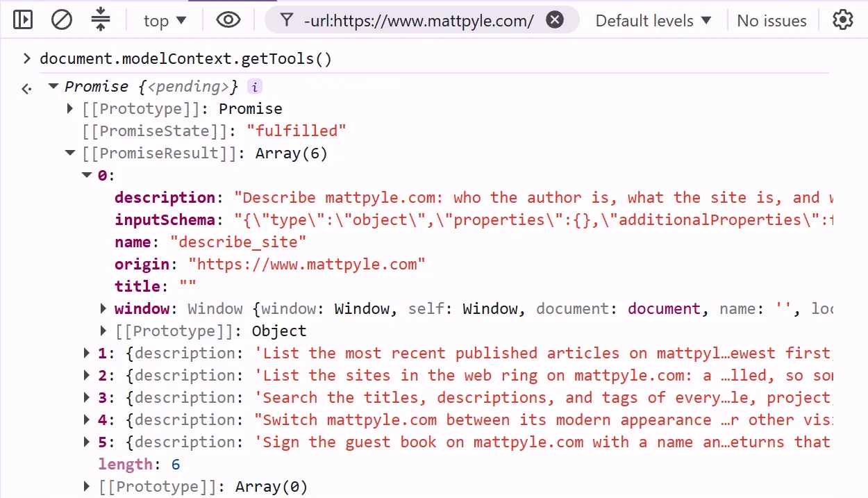Click the length: 6 property
The image size is (868, 498).
coord(140,465)
